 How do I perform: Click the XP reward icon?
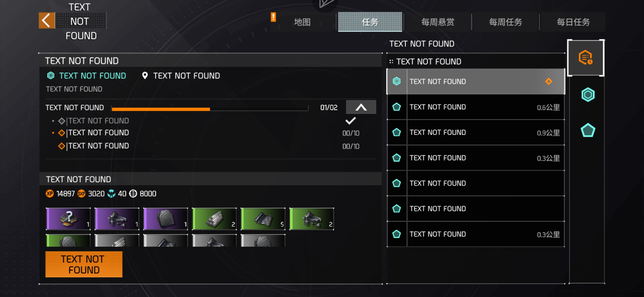(x=50, y=194)
